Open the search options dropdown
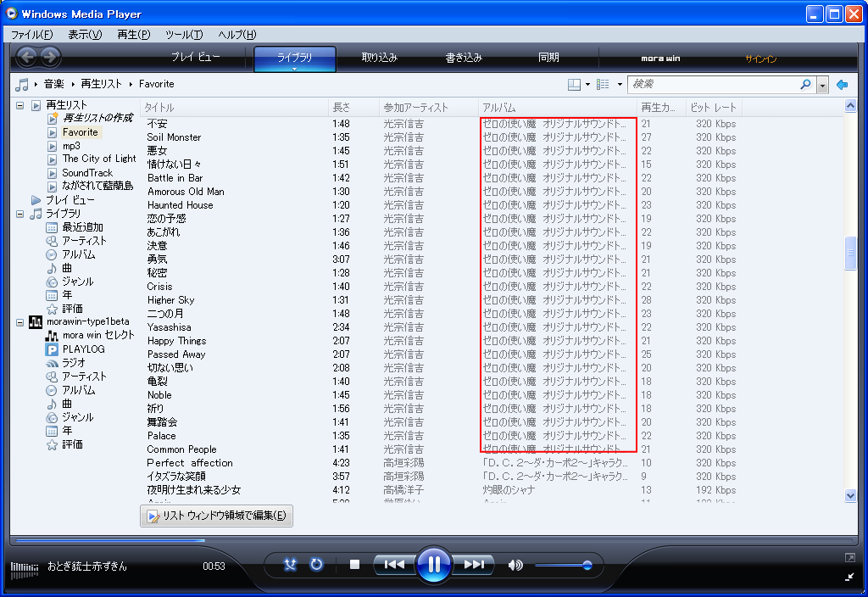Screen dimensions: 868x597 point(822,85)
